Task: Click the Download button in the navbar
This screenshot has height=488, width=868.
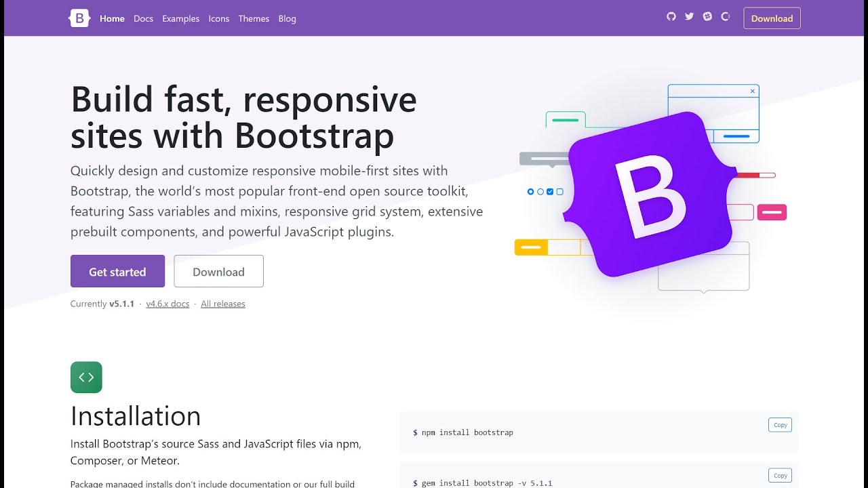Action: 772,18
